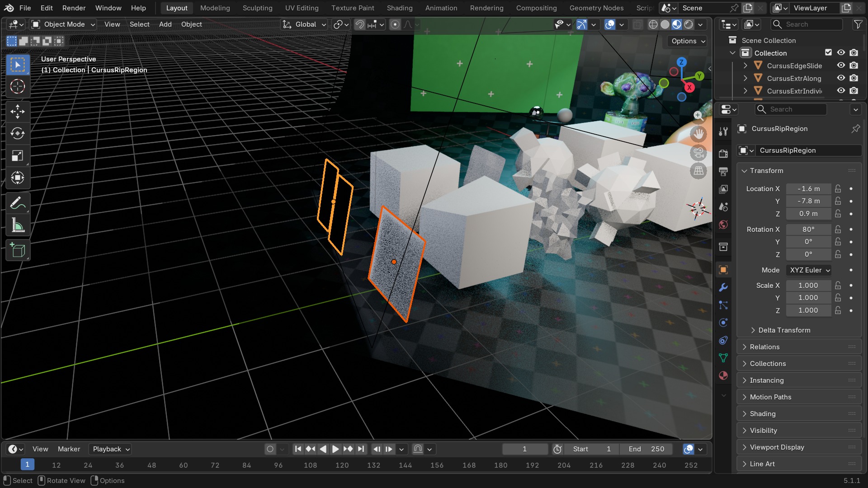Screen dimensions: 868x488
Task: Open the Material properties tab
Action: pyautogui.click(x=723, y=375)
